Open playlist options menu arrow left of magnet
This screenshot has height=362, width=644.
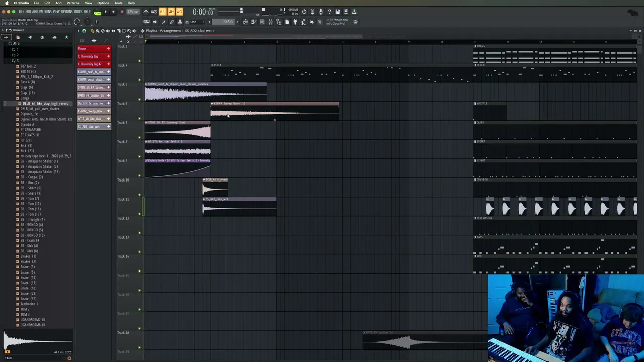point(78,31)
